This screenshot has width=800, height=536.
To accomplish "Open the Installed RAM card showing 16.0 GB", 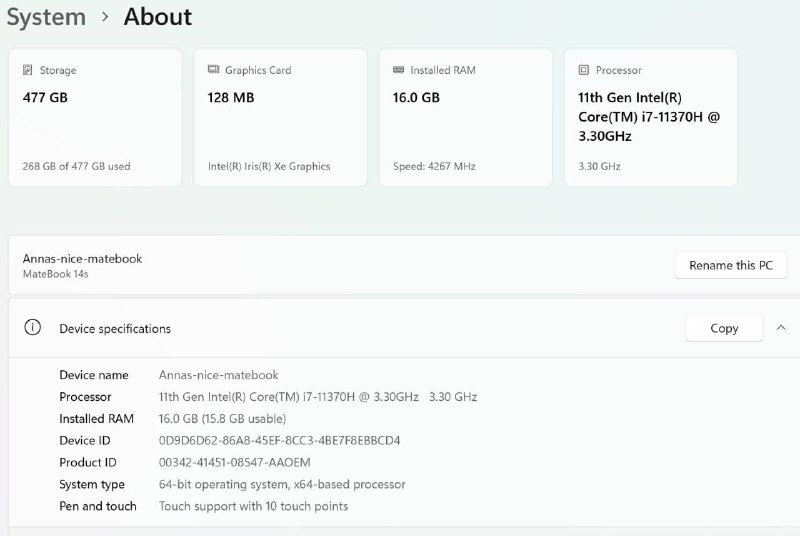I will 465,118.
